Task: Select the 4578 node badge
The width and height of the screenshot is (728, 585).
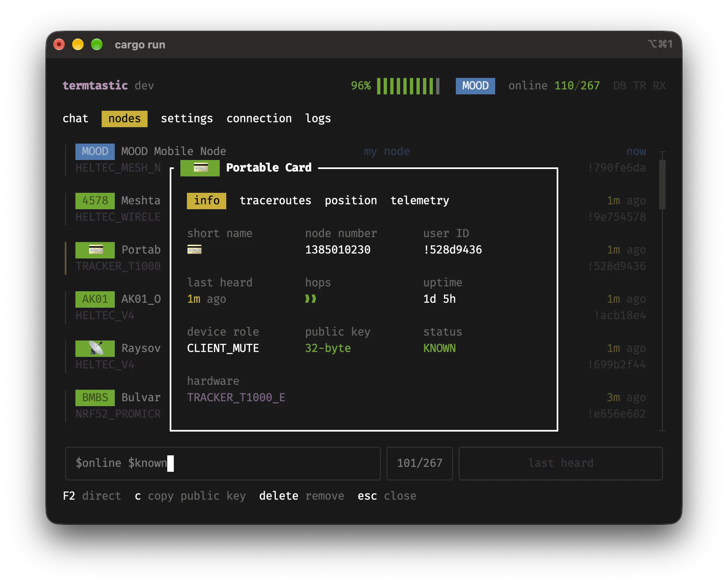Action: (x=95, y=201)
